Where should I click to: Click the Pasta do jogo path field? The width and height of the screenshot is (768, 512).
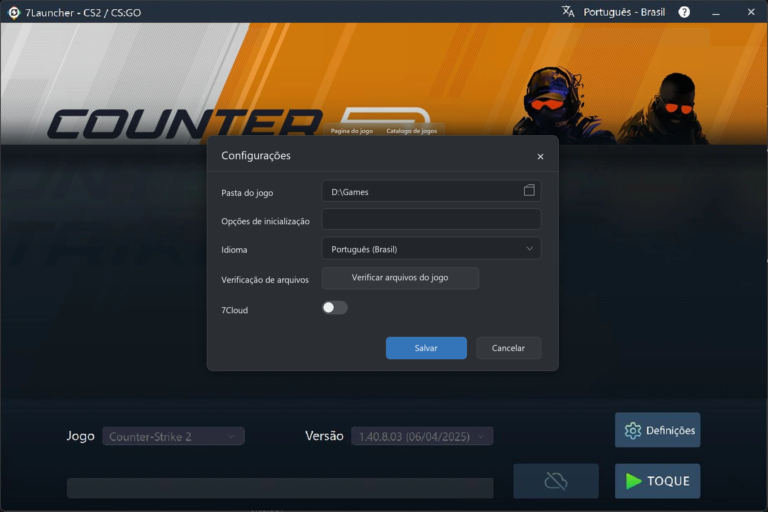click(x=431, y=191)
